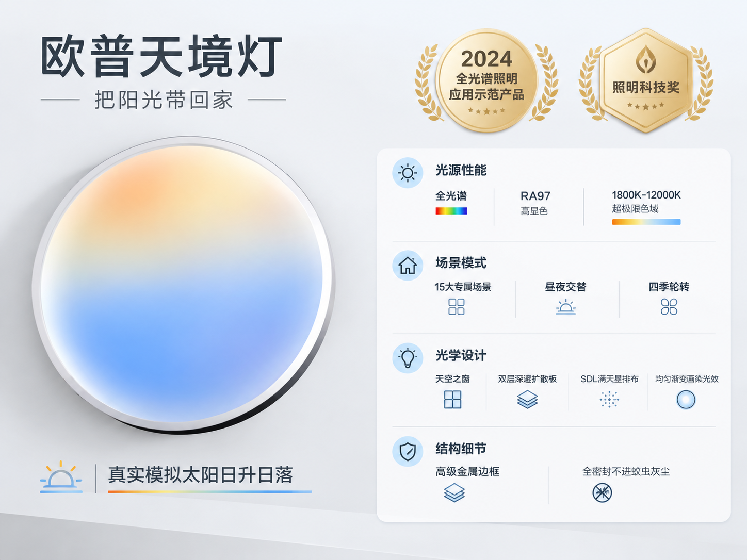Viewport: 747px width, 560px height.
Task: Click the star dots icon under SDL满天星排布
Action: click(x=609, y=400)
